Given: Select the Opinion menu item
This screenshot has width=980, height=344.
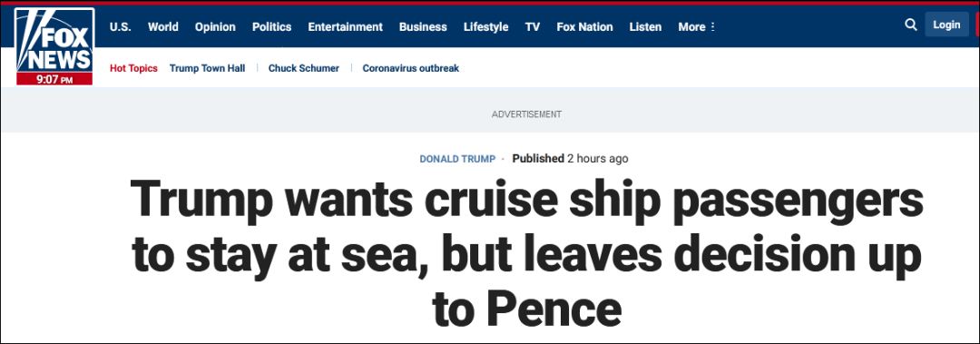Looking at the screenshot, I should (x=215, y=27).
